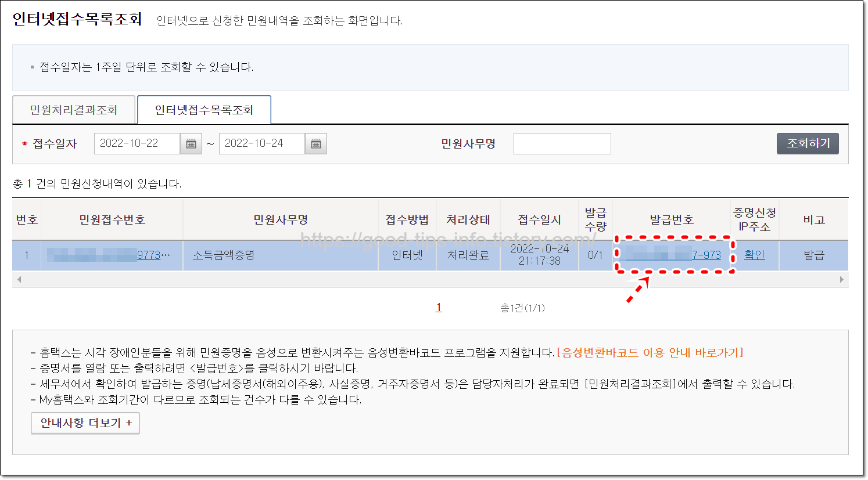This screenshot has width=868, height=480.
Task: Click the 처리상태 column header
Action: point(468,220)
